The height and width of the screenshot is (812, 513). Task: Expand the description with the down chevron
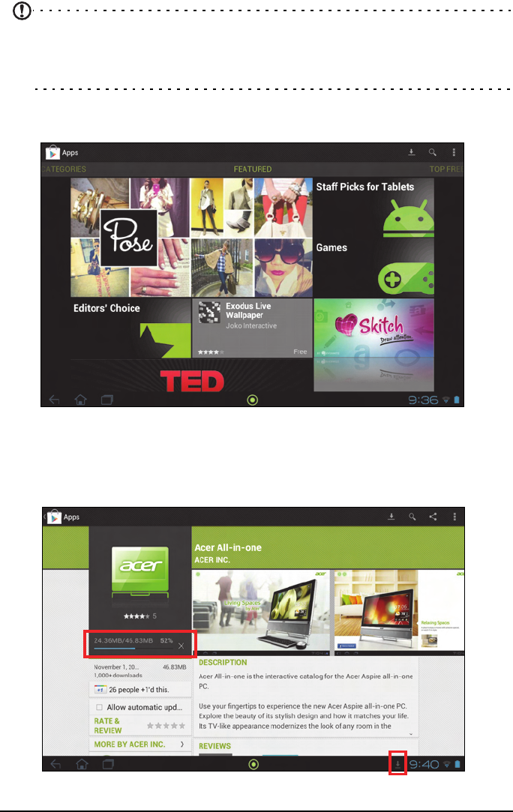pos(411,734)
